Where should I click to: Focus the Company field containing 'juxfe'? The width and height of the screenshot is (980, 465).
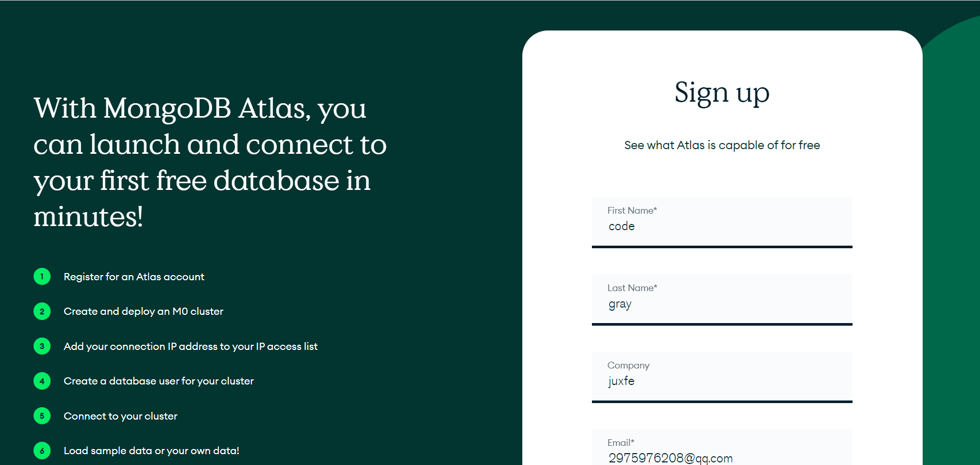721,381
